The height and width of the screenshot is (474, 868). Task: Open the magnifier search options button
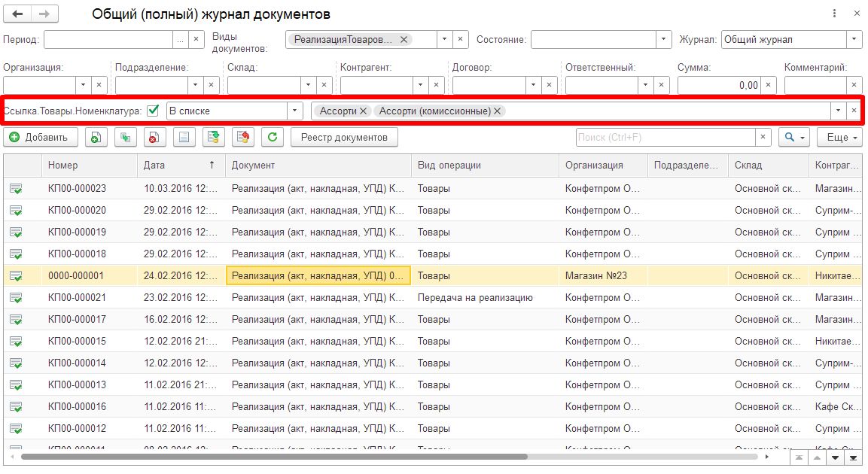(x=794, y=137)
